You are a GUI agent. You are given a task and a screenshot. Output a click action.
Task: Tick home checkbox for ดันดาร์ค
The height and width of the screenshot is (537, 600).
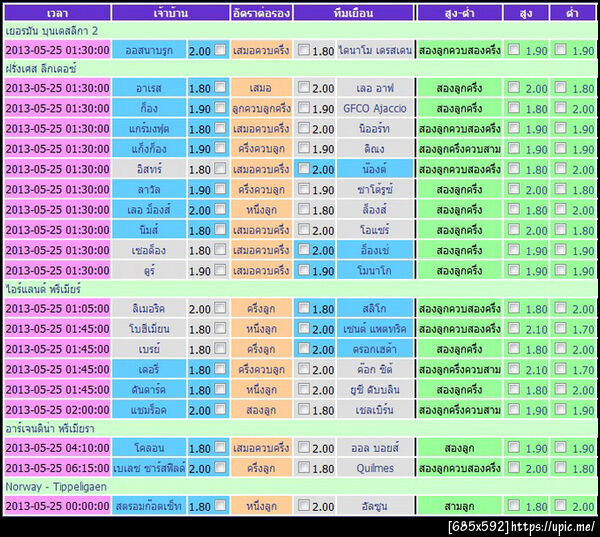pyautogui.click(x=220, y=389)
